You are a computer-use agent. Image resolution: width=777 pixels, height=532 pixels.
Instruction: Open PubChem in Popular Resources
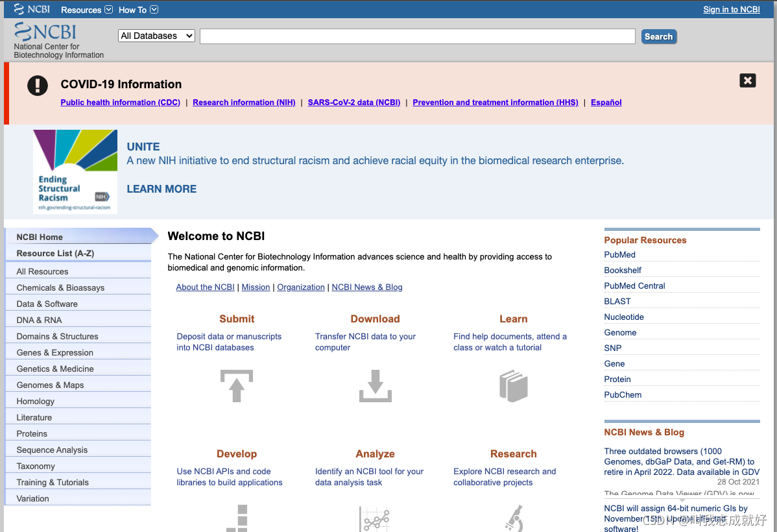(x=623, y=394)
